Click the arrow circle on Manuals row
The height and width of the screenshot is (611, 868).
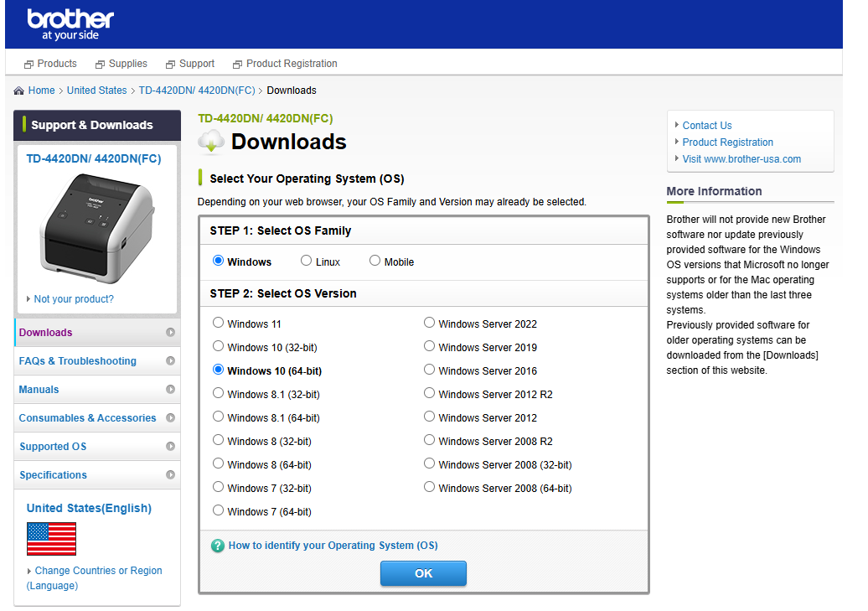pyautogui.click(x=171, y=390)
